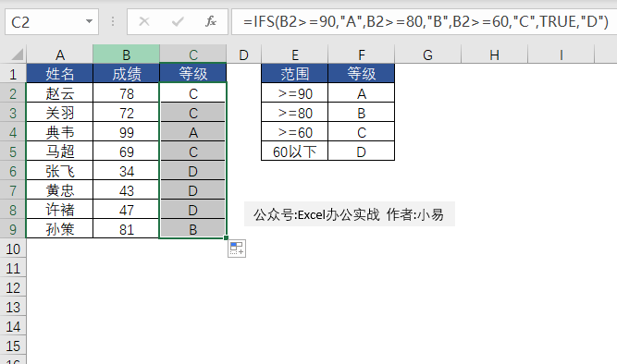Click the 60以下 range cell
This screenshot has height=364, width=617.
[x=295, y=152]
